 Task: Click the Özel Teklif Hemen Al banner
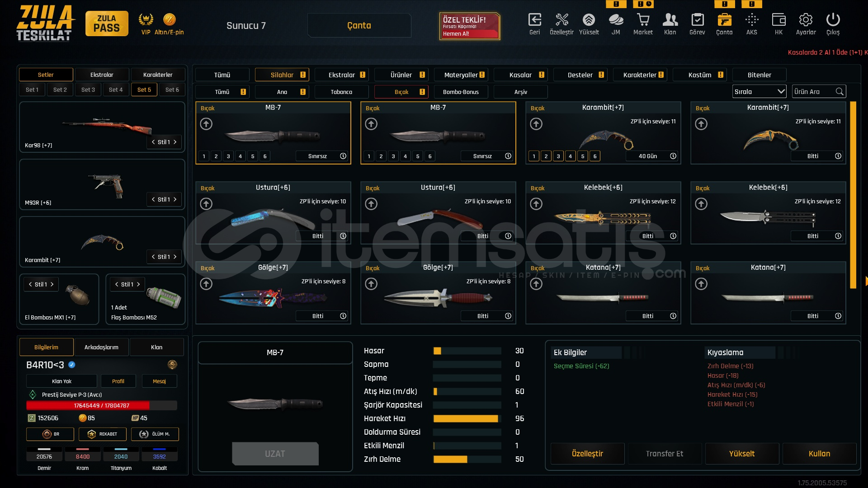click(x=470, y=26)
